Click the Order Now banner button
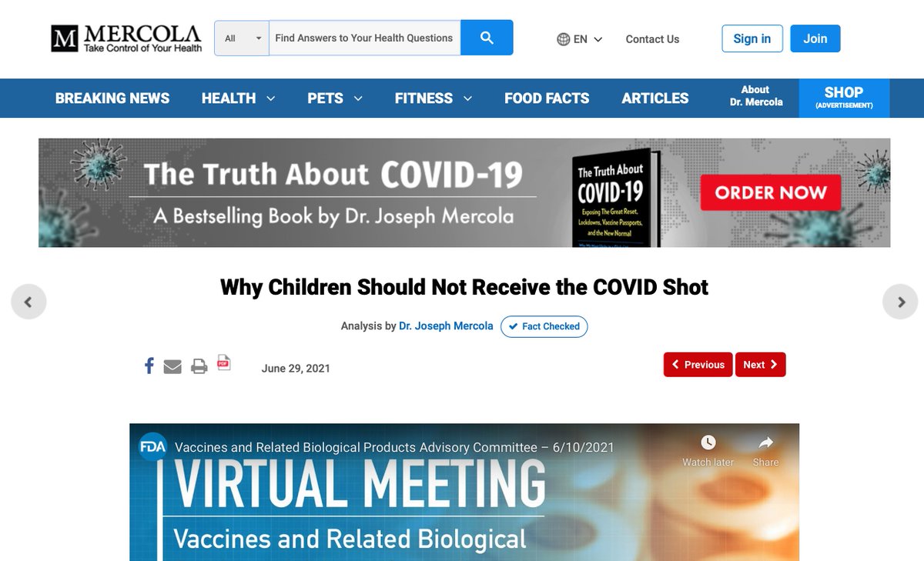The height and width of the screenshot is (561, 924). [771, 192]
